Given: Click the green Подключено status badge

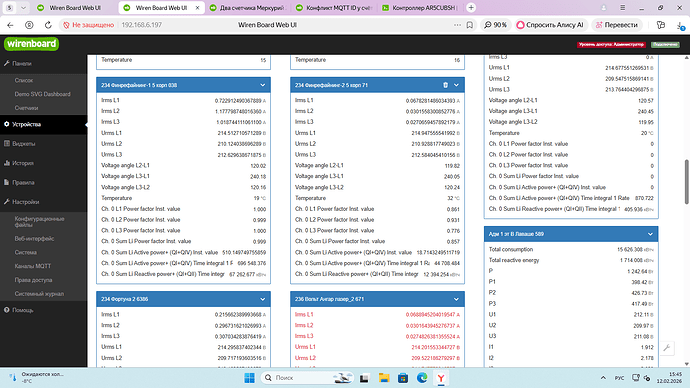Looking at the screenshot, I should [665, 44].
